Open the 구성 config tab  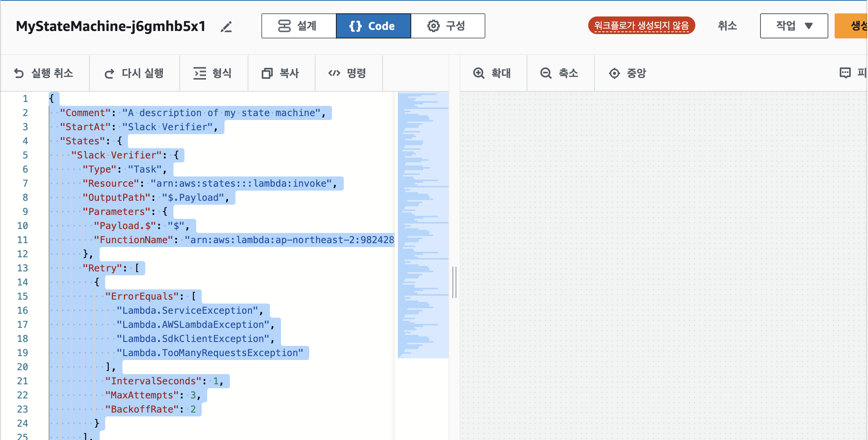tap(447, 26)
